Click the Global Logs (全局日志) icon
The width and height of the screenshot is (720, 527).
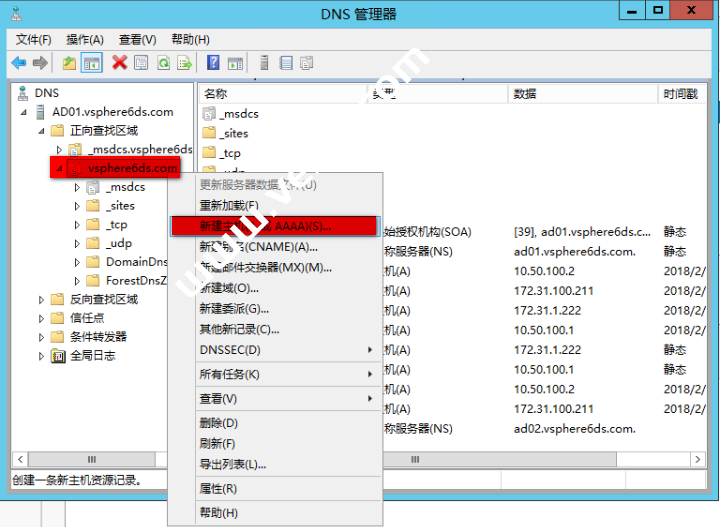[58, 356]
